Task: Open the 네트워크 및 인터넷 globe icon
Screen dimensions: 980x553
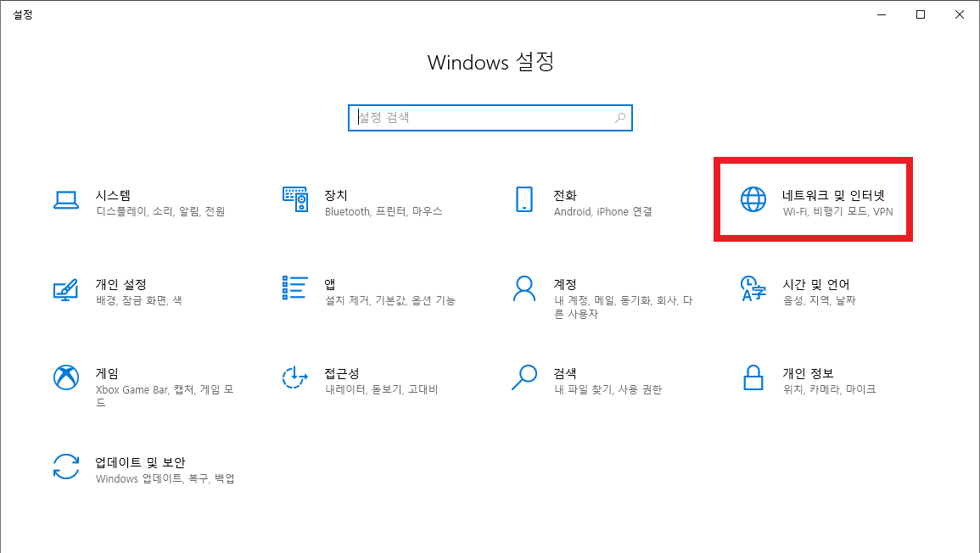Action: coord(753,199)
